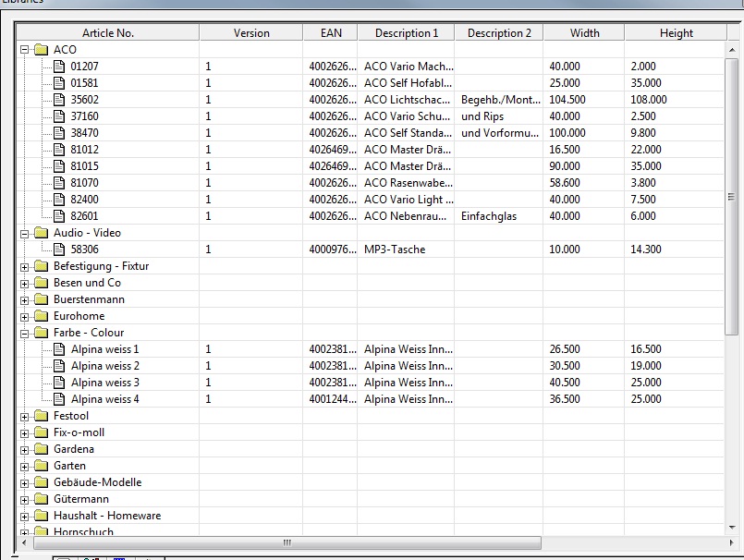The image size is (744, 560).
Task: Sort by the Height column header
Action: point(676,32)
